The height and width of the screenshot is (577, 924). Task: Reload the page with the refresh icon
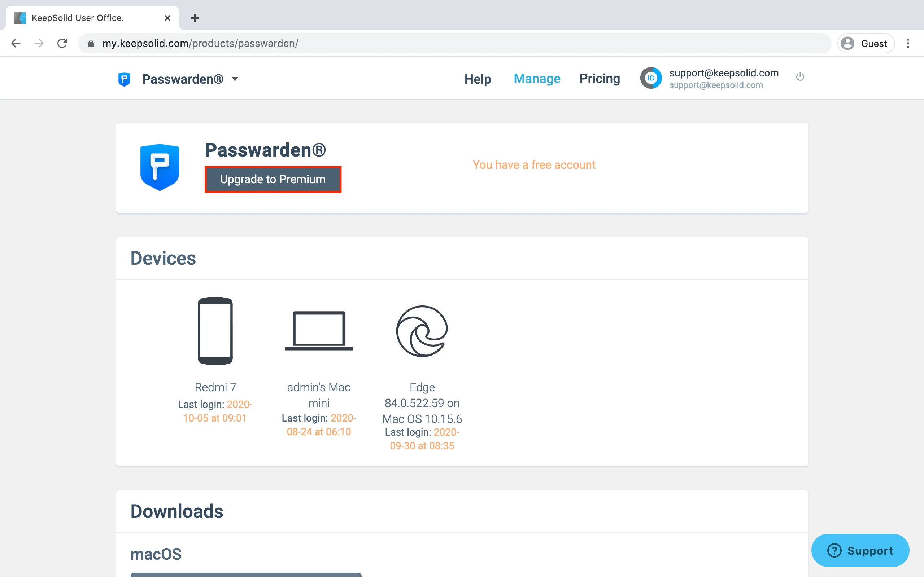62,43
